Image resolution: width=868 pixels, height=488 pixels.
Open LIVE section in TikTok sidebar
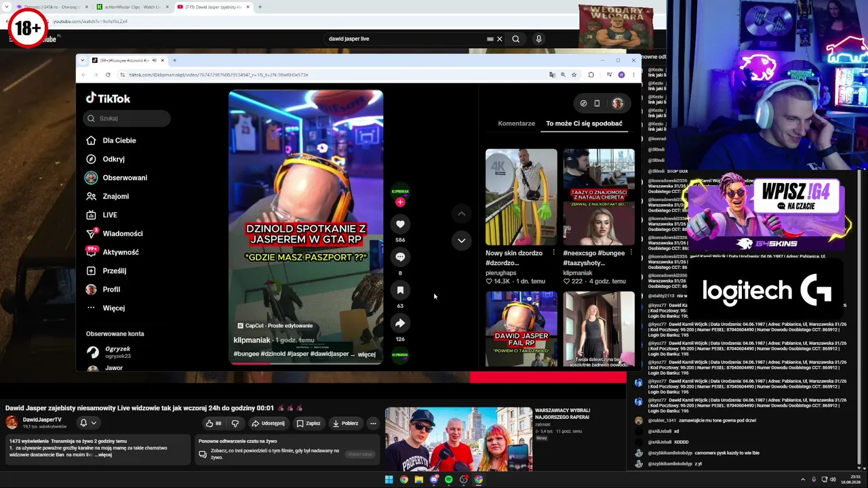(110, 215)
